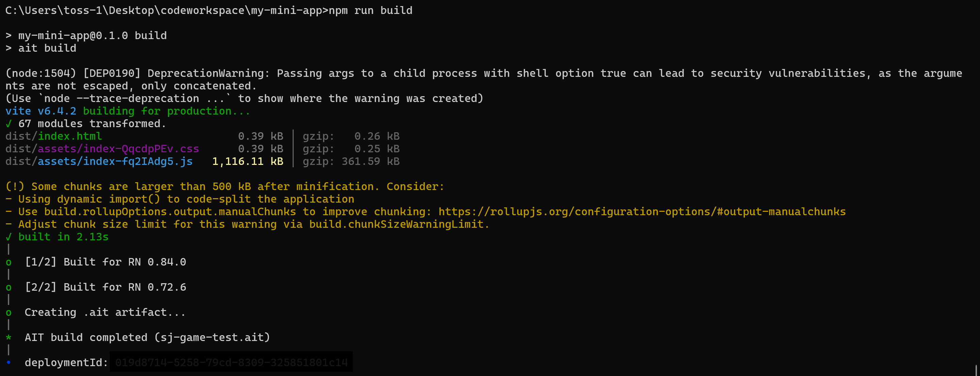980x376 pixels.
Task: Click the yellow (!) warning marker
Action: pos(15,187)
